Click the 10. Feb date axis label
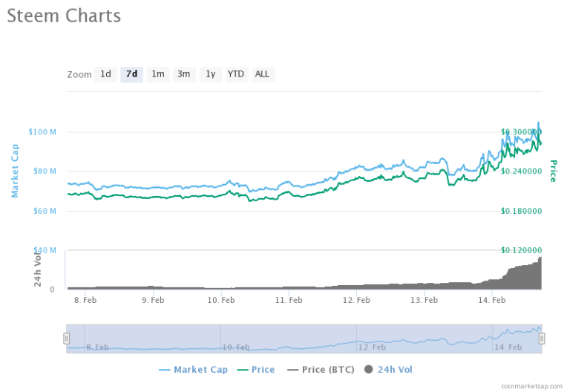 click(x=221, y=300)
